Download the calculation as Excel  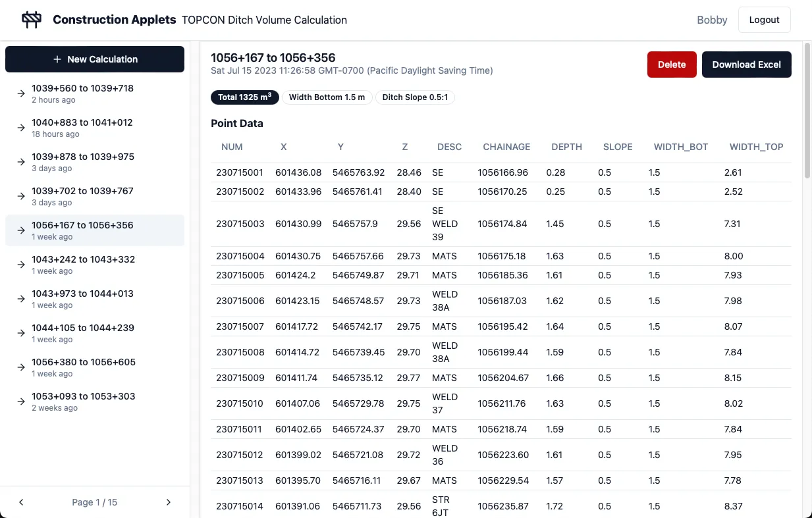coord(746,65)
